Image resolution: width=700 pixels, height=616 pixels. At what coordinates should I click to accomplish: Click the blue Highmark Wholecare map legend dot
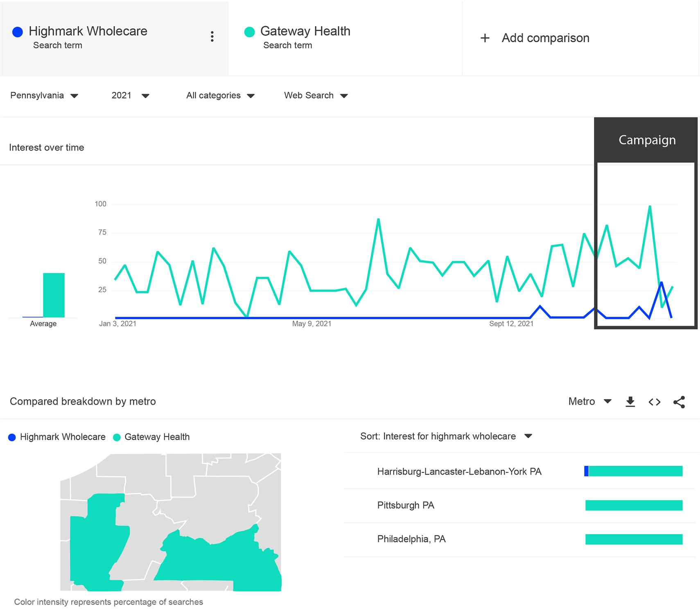pyautogui.click(x=12, y=437)
